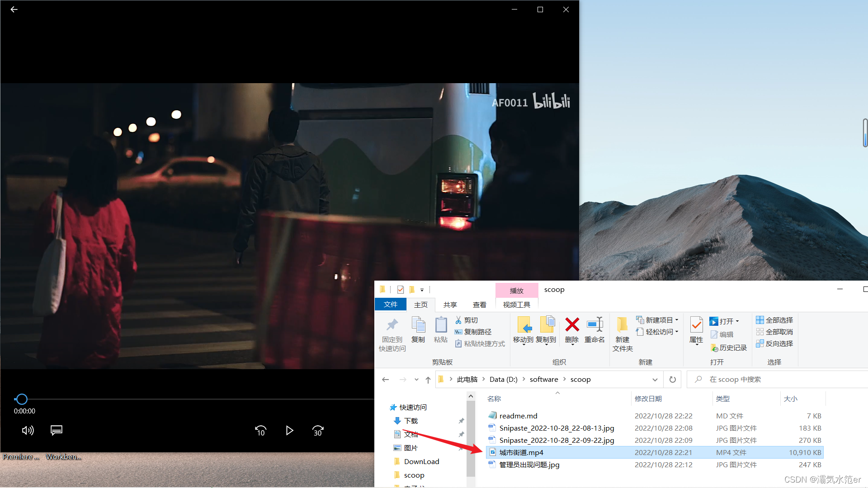Open recent locations dropdown arrow
Viewport: 868px width, 488px height.
pos(416,380)
